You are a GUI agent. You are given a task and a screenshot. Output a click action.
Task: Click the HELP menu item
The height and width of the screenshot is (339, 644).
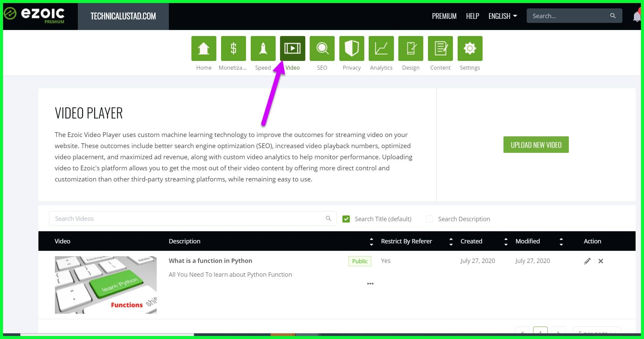472,16
